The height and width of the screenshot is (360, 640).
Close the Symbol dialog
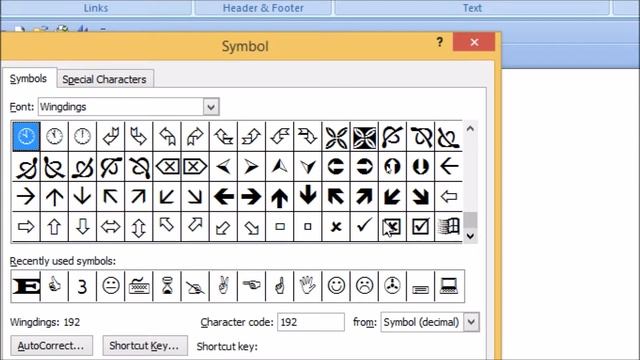[474, 42]
